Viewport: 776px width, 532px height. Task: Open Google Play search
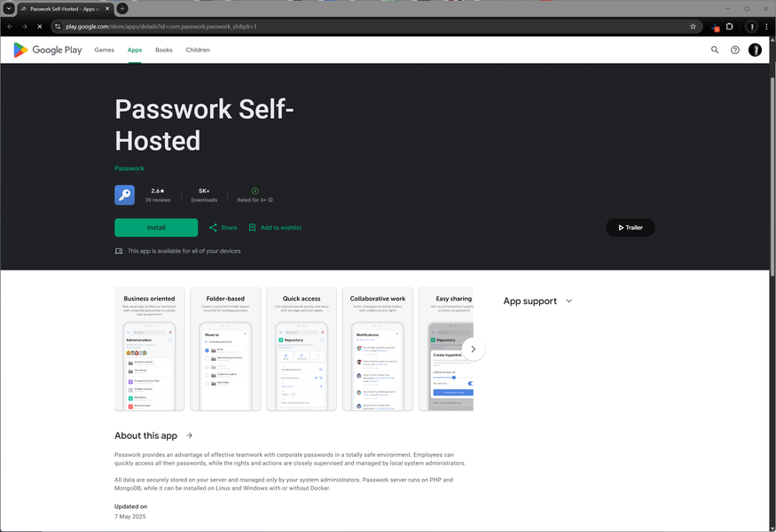coord(715,50)
